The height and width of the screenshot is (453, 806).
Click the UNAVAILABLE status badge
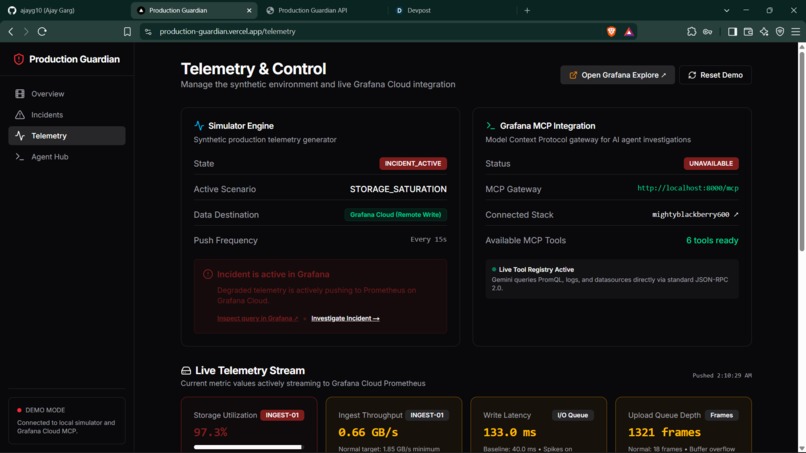tap(711, 164)
